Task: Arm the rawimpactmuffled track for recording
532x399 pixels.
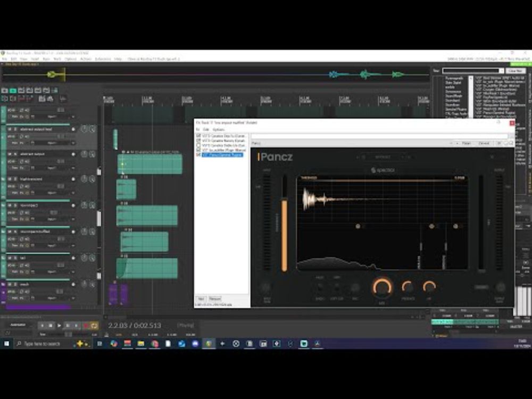Action: point(73,232)
